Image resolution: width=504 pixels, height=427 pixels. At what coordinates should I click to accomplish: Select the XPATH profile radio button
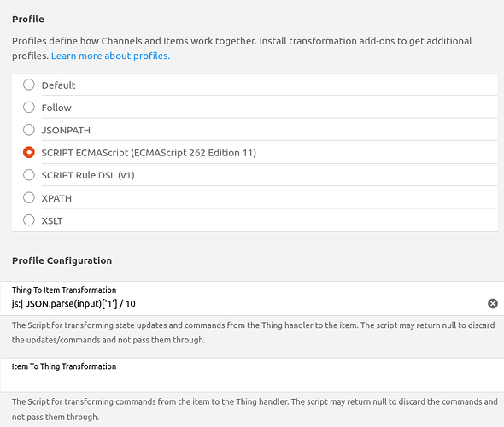point(29,197)
